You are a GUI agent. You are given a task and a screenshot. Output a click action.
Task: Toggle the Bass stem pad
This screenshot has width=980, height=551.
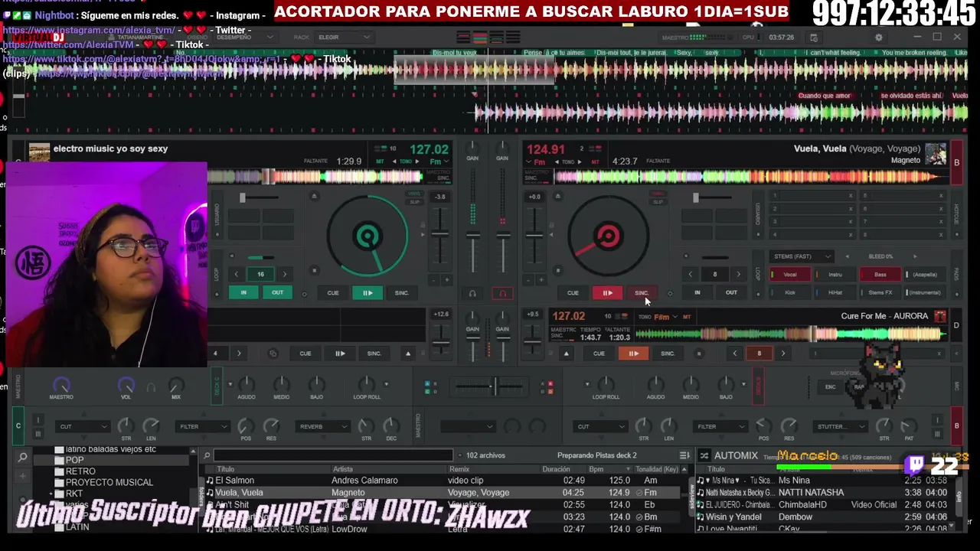[880, 275]
